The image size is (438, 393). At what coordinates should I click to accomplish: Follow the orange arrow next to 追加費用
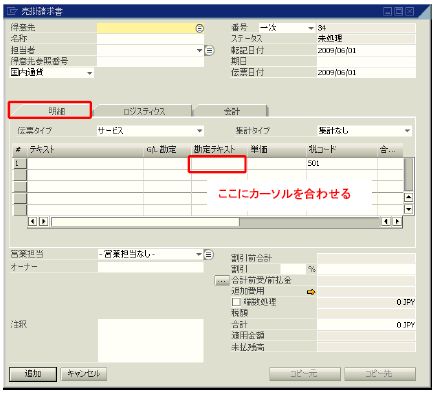click(311, 292)
